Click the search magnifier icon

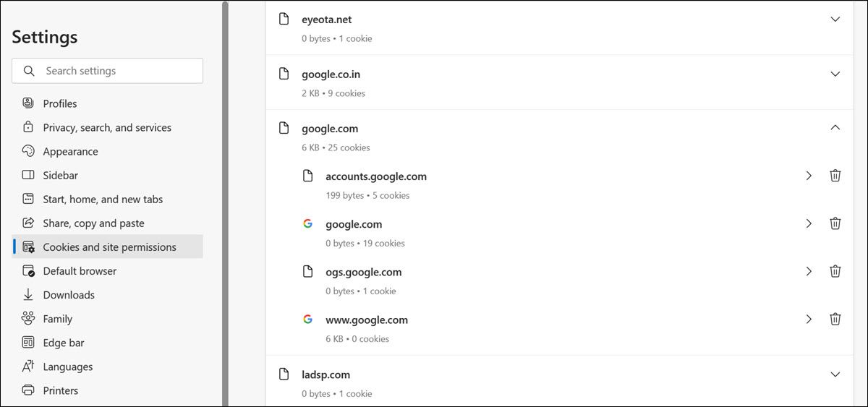[x=30, y=71]
